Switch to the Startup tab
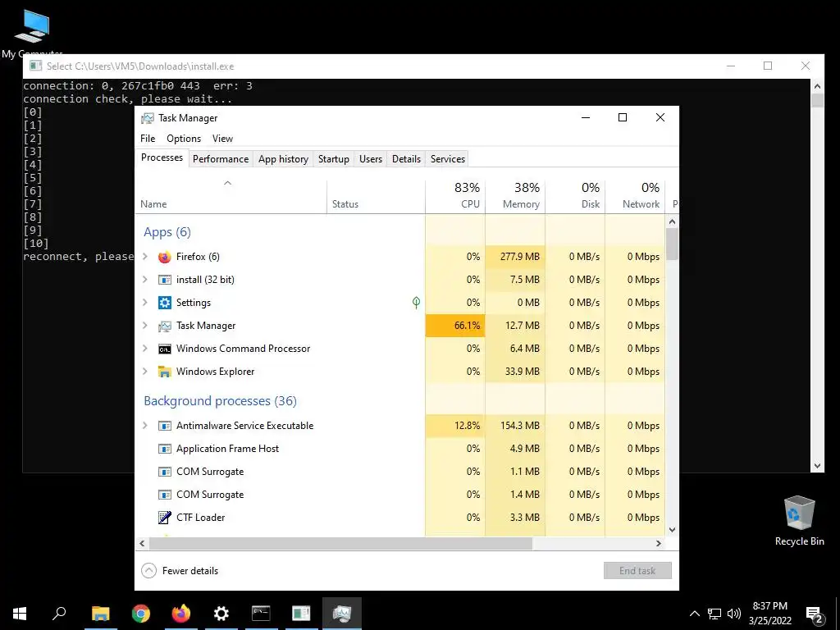The image size is (840, 630). [x=334, y=159]
